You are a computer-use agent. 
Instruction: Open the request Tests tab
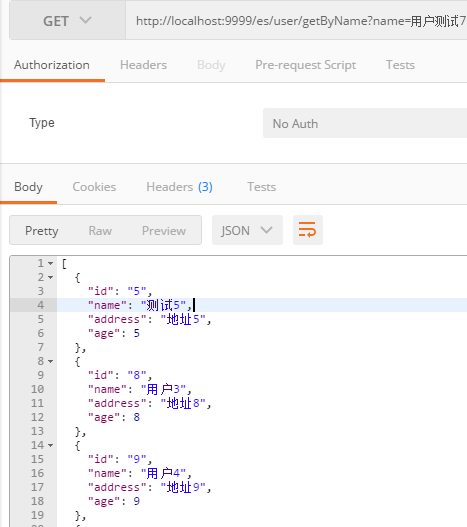(400, 65)
